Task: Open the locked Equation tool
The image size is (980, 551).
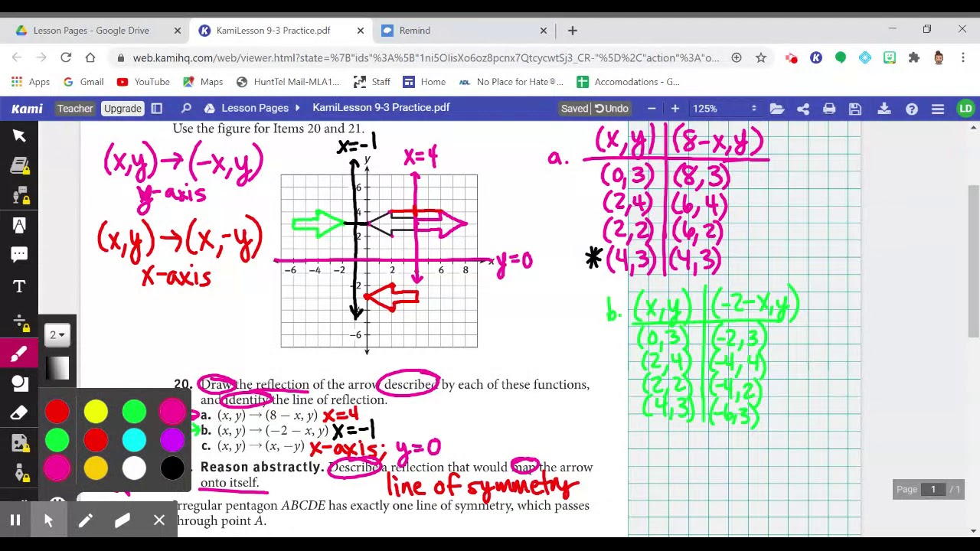Action: click(19, 321)
